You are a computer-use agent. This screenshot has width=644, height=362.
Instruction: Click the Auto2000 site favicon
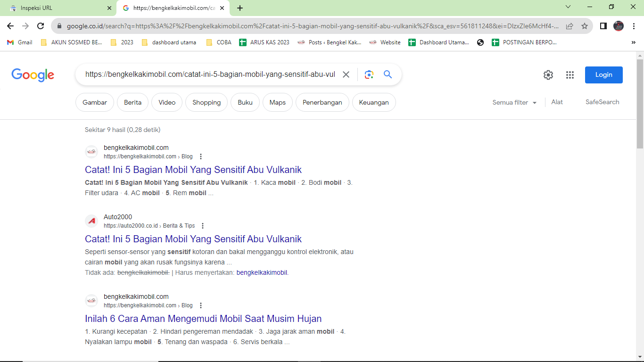click(x=91, y=221)
